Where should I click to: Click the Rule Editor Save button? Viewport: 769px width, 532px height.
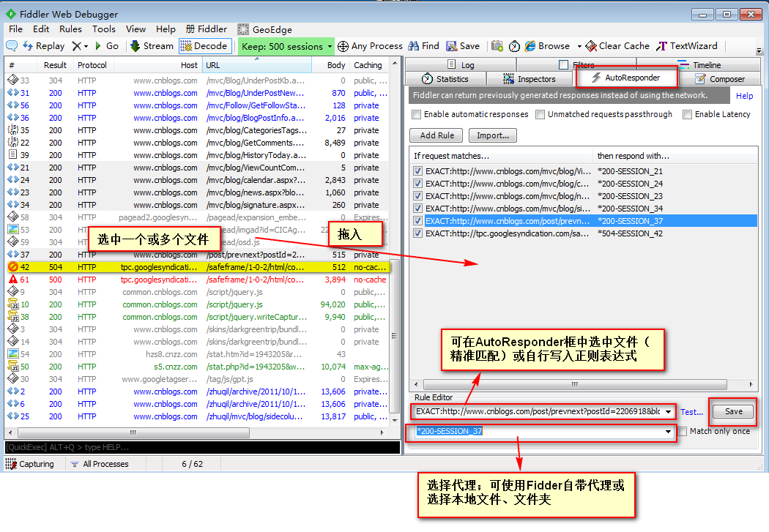(x=733, y=411)
